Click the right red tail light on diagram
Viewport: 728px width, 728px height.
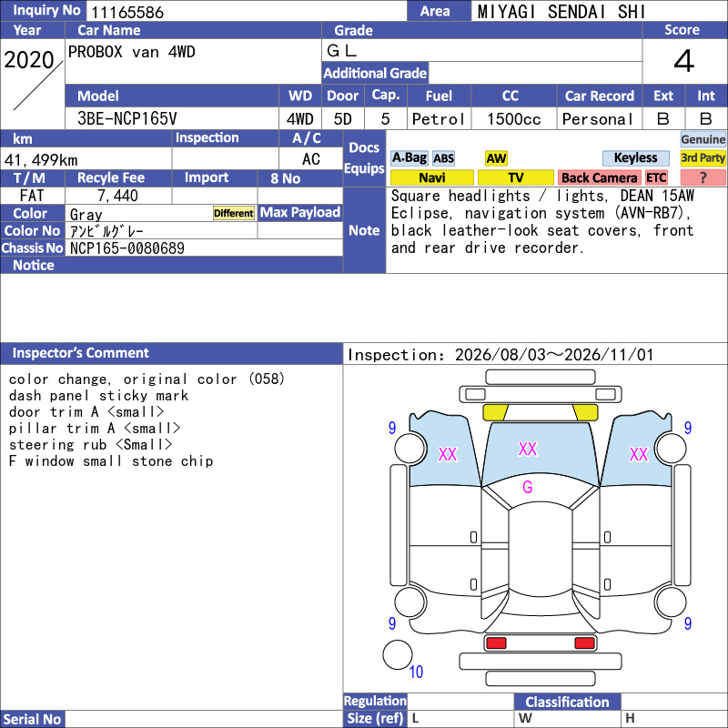click(x=584, y=643)
